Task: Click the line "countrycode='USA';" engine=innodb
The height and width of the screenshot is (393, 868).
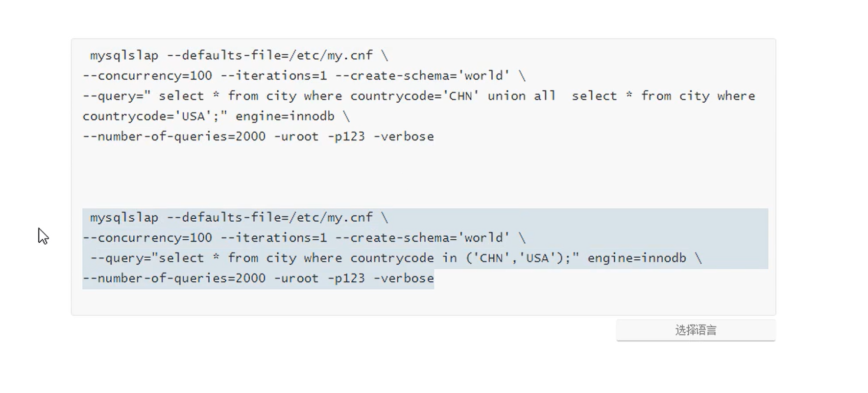Action: click(x=216, y=116)
